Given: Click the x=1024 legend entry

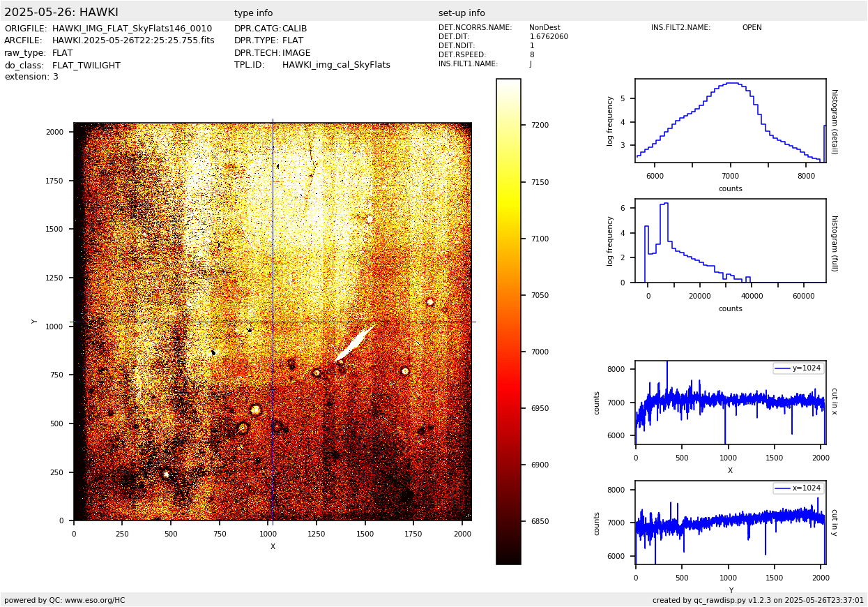Looking at the screenshot, I should pyautogui.click(x=798, y=488).
